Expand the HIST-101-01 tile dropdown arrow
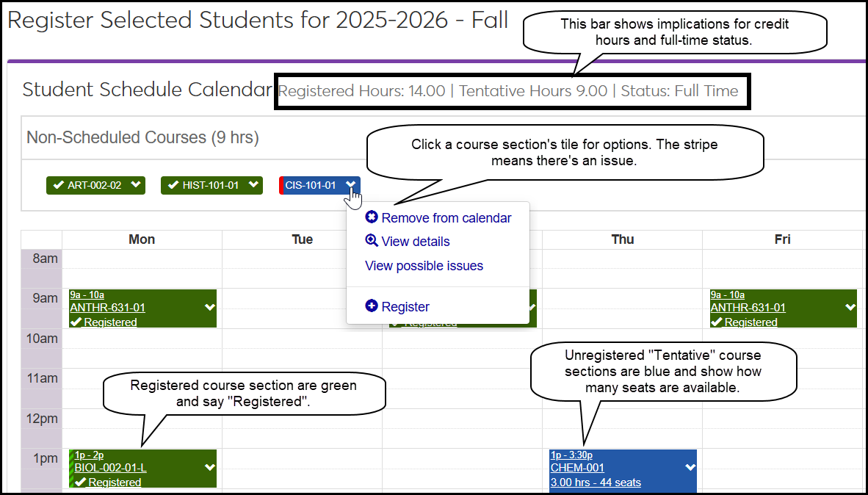Screen dimensions: 868x495 point(252,185)
